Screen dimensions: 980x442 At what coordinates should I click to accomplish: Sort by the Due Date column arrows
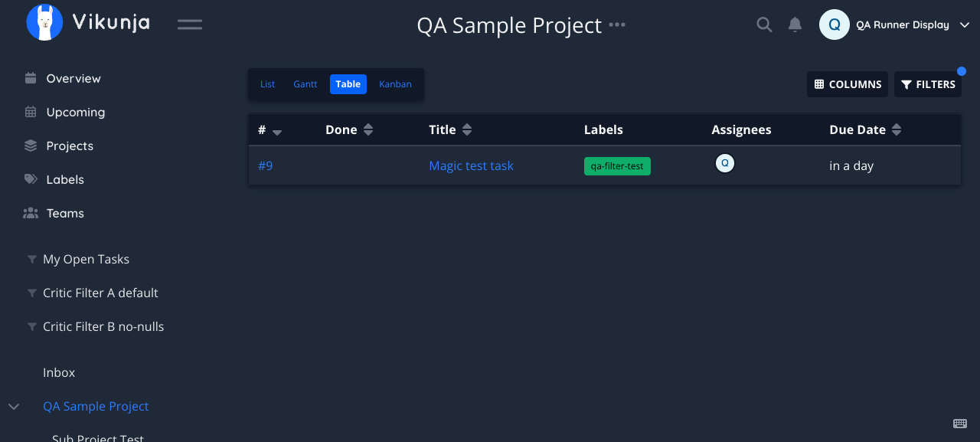point(897,130)
